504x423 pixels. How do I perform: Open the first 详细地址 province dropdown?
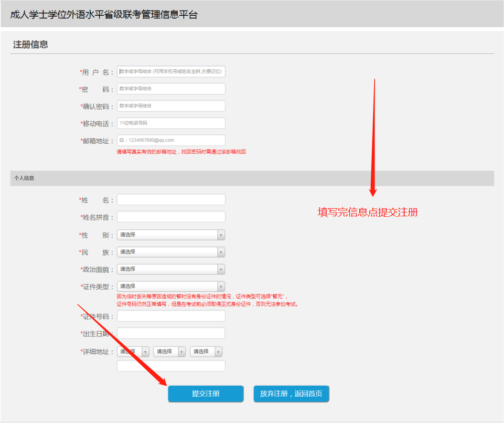coord(133,352)
